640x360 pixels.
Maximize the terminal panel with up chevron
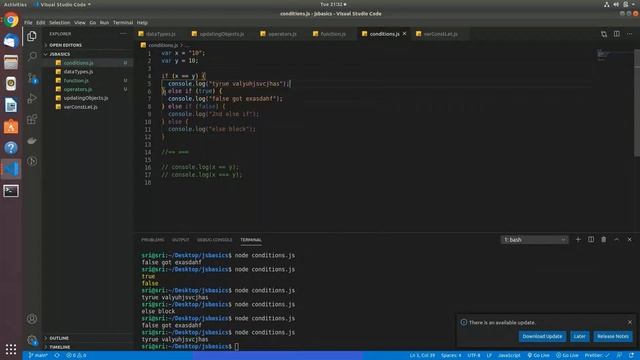(616, 240)
